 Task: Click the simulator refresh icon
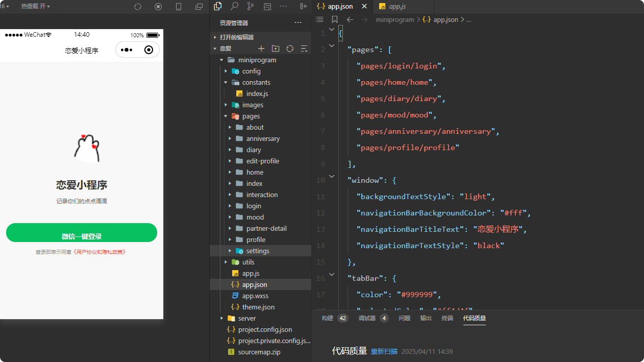pos(138,7)
